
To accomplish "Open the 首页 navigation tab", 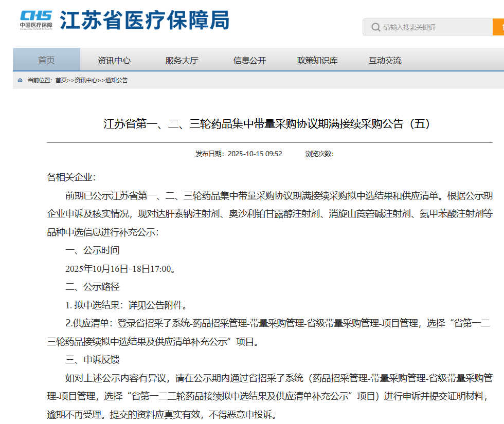I will 46,60.
